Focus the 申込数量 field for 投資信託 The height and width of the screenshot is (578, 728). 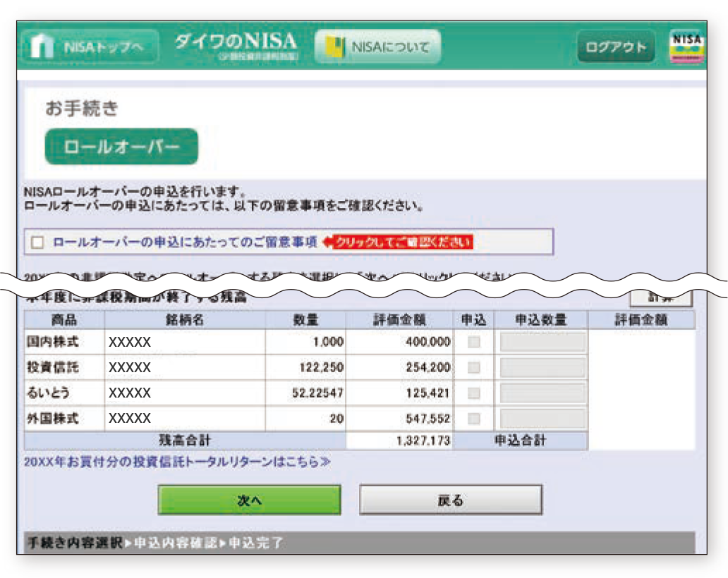pos(542,368)
